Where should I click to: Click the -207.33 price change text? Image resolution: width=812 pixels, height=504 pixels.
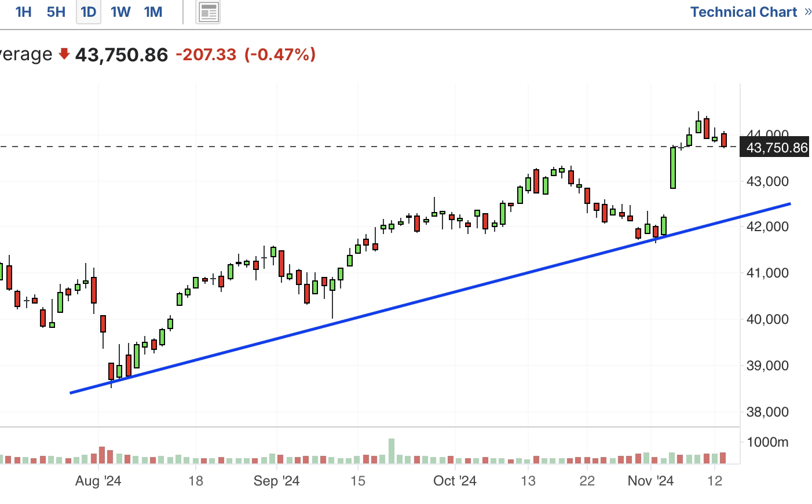206,54
